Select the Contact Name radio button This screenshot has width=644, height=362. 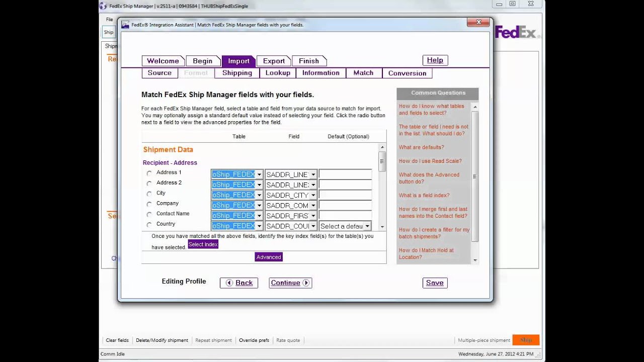click(149, 215)
